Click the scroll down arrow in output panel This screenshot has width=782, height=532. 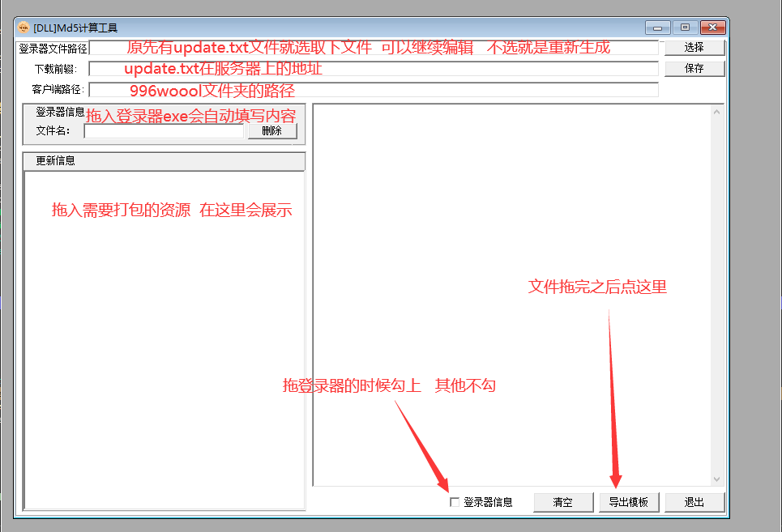[716, 479]
